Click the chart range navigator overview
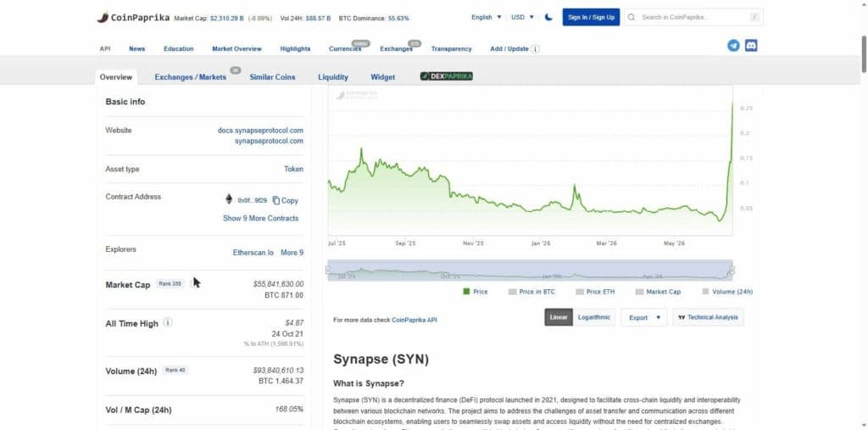This screenshot has height=430, width=868. [530, 271]
